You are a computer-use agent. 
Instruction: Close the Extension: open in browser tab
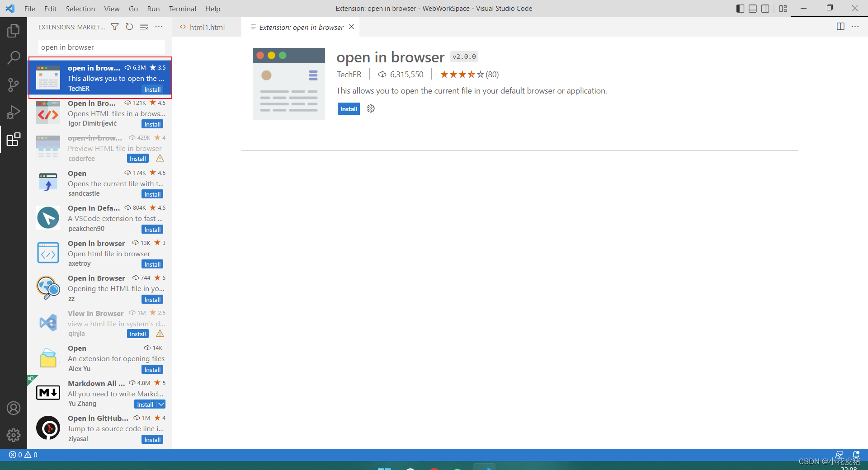[351, 27]
